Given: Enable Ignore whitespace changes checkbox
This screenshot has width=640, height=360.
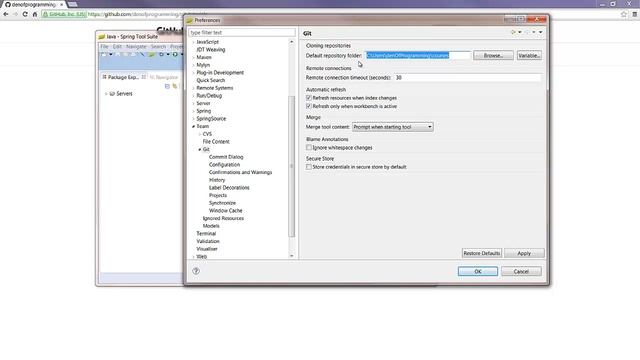Looking at the screenshot, I should point(309,148).
